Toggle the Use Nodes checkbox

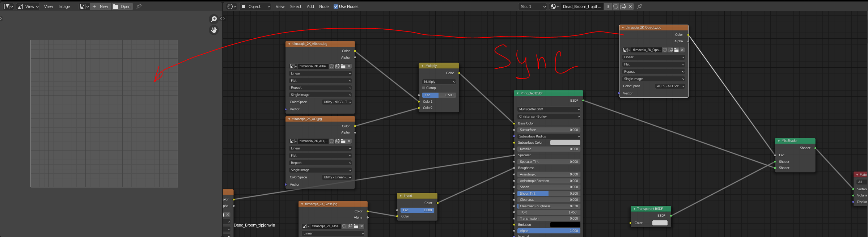(336, 7)
